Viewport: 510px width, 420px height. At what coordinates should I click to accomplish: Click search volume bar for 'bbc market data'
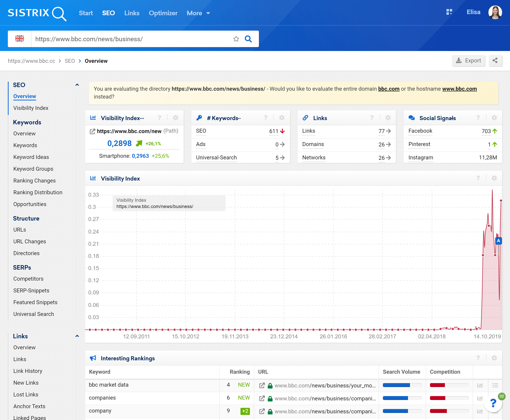(402, 385)
